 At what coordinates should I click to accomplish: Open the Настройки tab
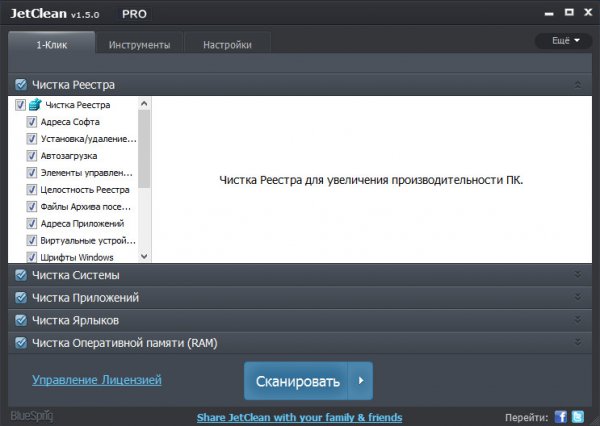click(x=227, y=45)
